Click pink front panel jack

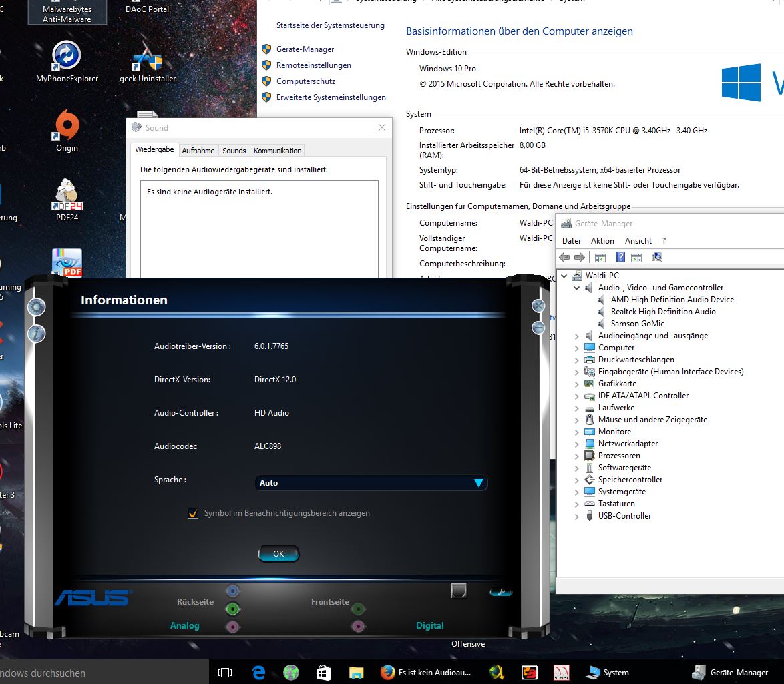(x=358, y=626)
